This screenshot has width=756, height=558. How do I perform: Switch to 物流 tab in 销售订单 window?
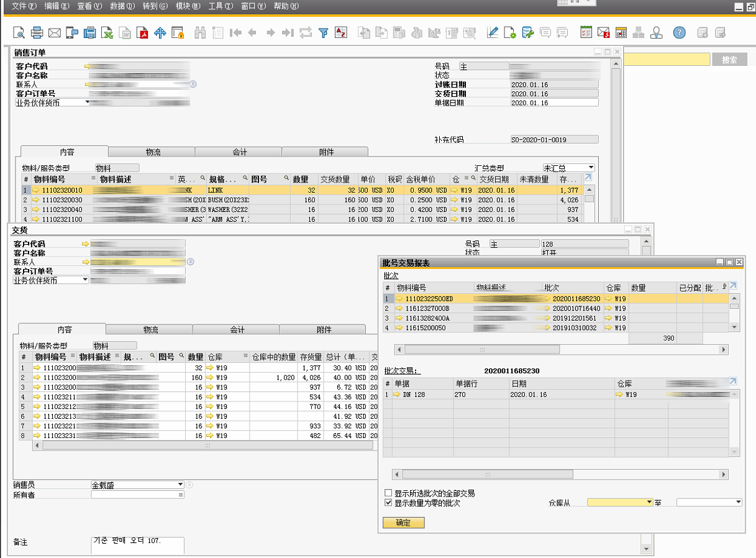point(152,152)
